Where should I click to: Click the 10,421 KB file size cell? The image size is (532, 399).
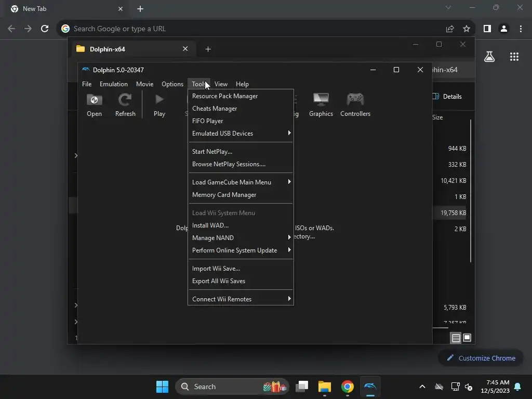pos(453,181)
